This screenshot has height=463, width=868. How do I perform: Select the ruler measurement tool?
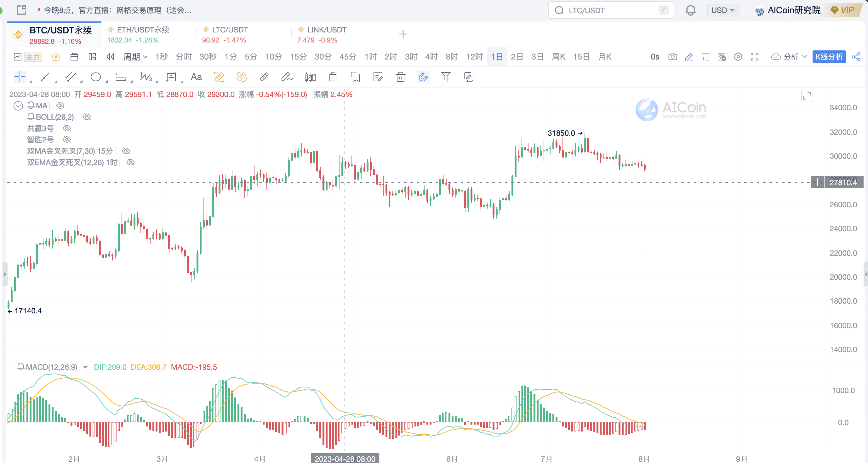click(x=264, y=77)
